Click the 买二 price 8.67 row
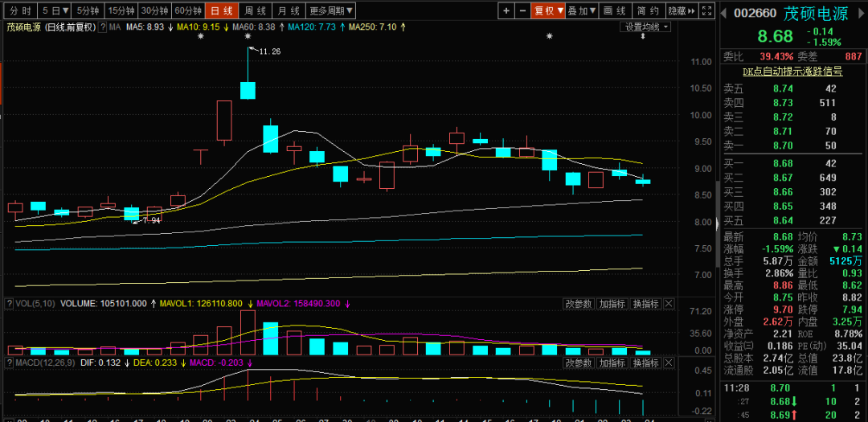Screen dimensions: 868x422 pyautogui.click(x=792, y=178)
